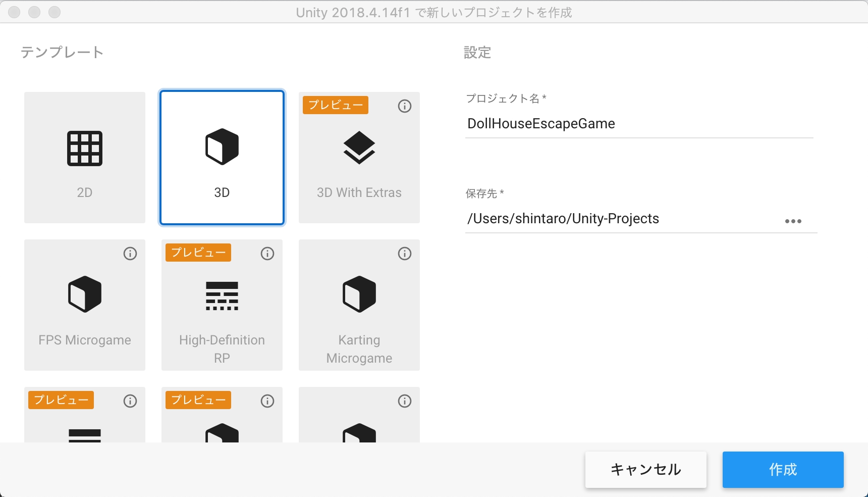
Task: Select the 3D template card
Action: [x=222, y=158]
